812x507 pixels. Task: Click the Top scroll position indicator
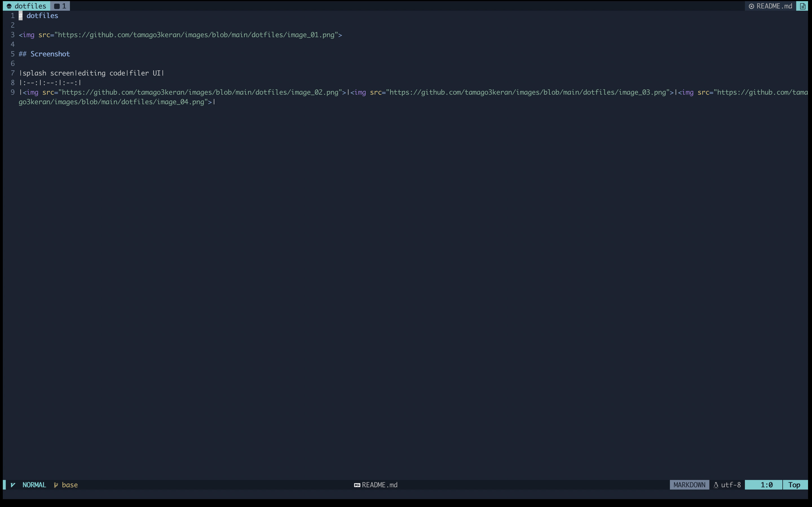point(794,485)
